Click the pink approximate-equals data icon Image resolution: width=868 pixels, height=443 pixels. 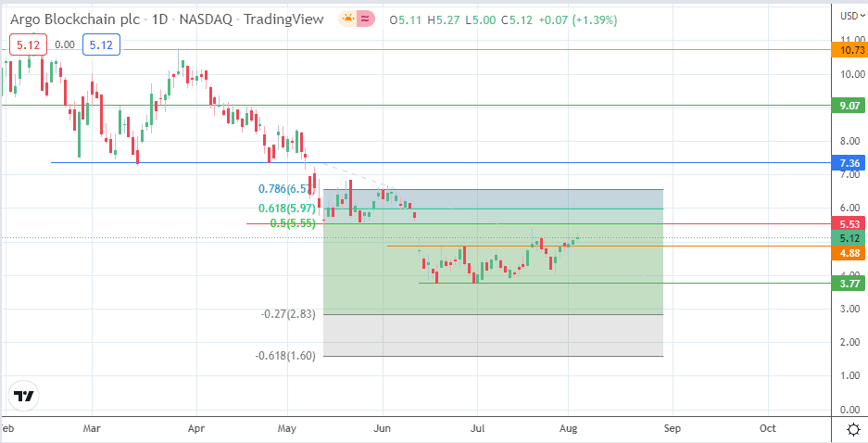tap(365, 19)
